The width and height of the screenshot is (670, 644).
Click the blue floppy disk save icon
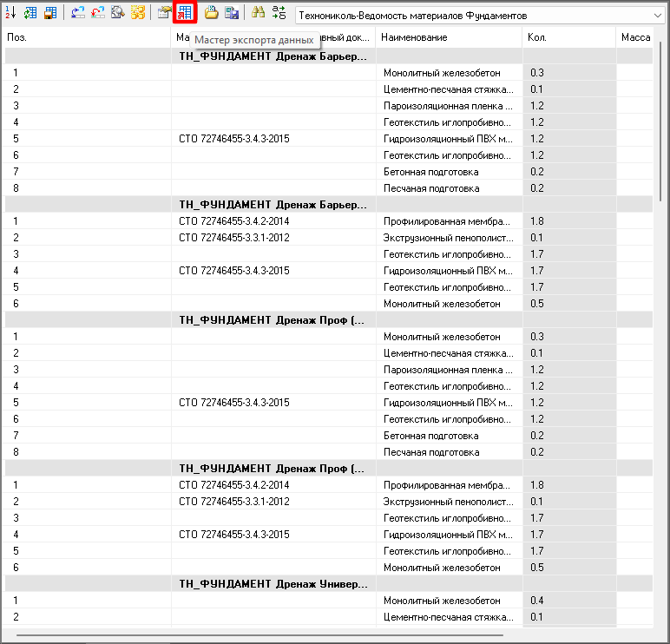pos(232,13)
